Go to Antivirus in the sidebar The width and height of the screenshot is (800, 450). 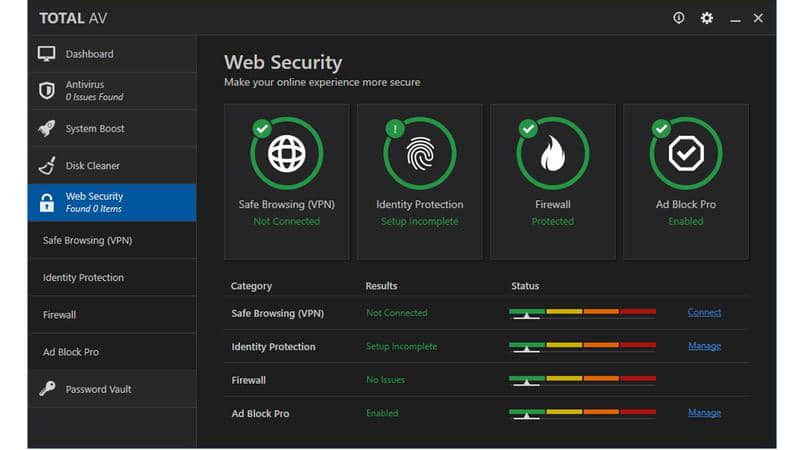click(x=113, y=91)
